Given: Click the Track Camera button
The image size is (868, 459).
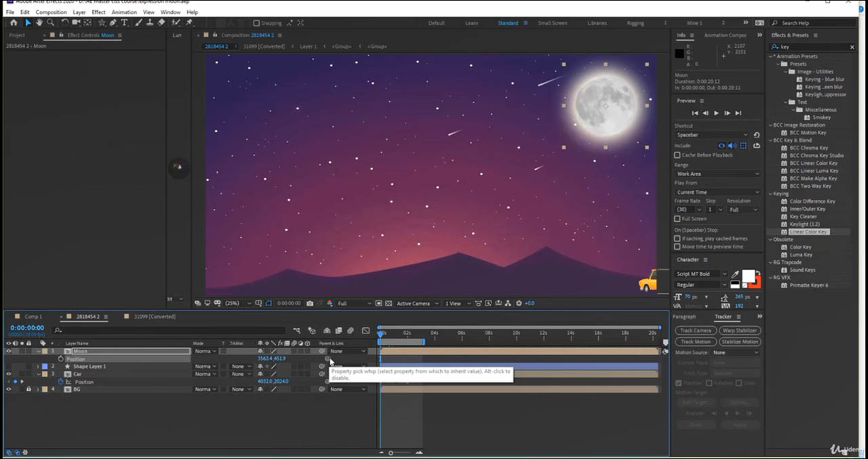Looking at the screenshot, I should [x=695, y=331].
